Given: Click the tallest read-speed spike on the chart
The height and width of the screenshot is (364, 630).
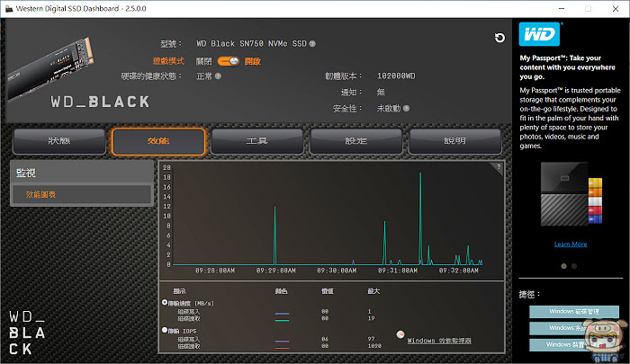Looking at the screenshot, I should point(420,217).
